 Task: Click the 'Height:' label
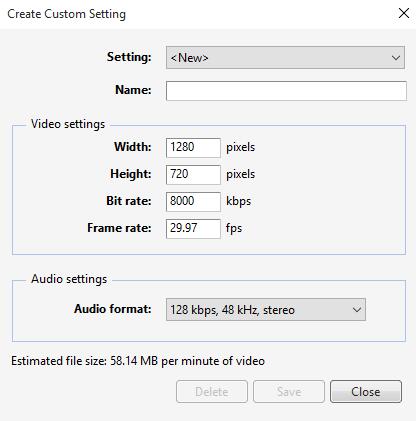(x=131, y=174)
